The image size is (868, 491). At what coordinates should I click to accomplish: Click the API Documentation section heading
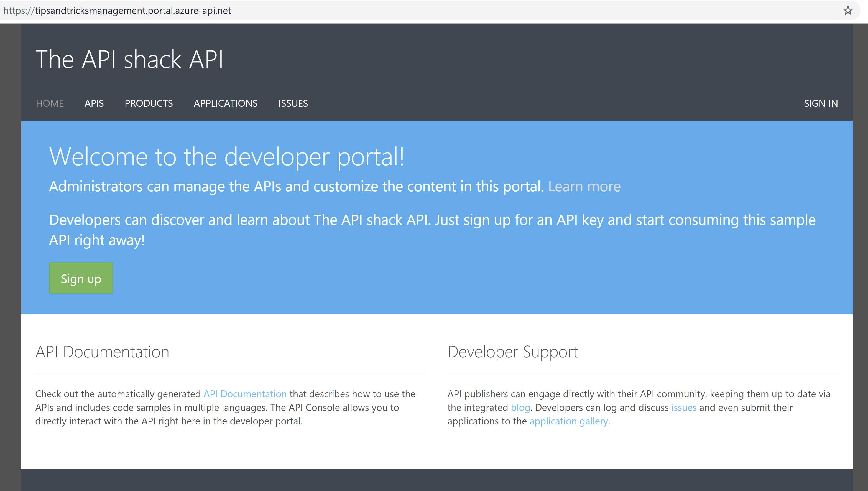(x=102, y=352)
